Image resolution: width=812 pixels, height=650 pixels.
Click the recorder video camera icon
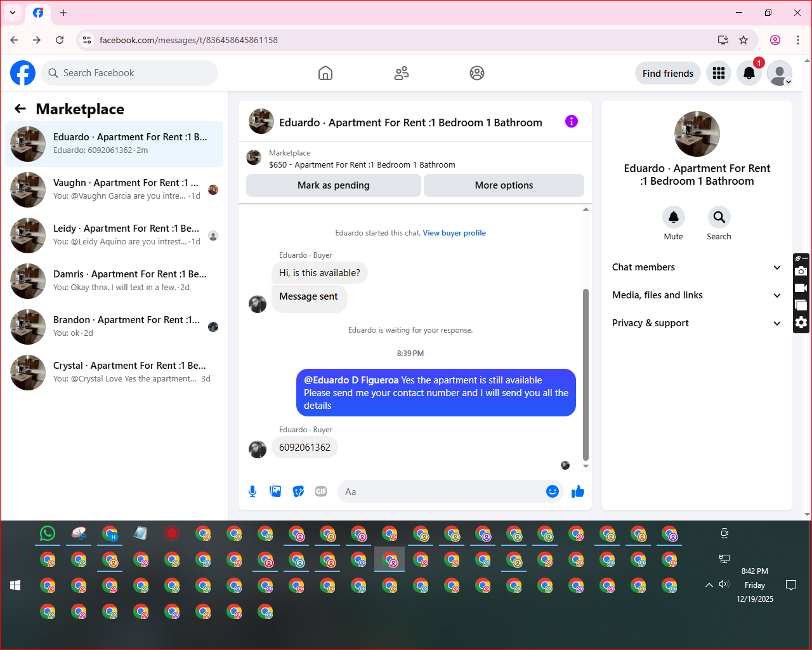coord(801,288)
